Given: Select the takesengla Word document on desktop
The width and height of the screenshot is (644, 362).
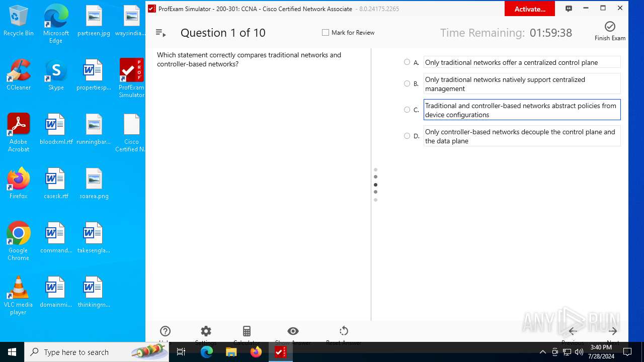Looking at the screenshot, I should pos(94,238).
